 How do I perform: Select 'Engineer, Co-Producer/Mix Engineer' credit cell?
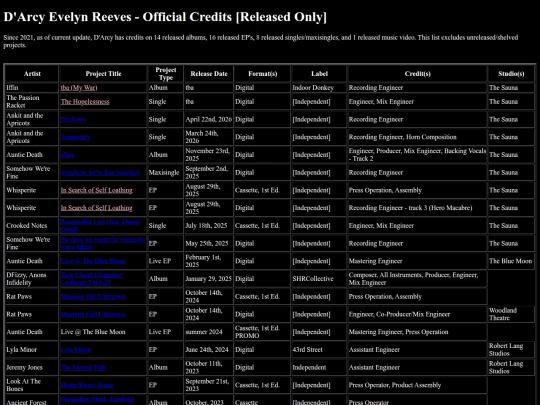(417, 314)
